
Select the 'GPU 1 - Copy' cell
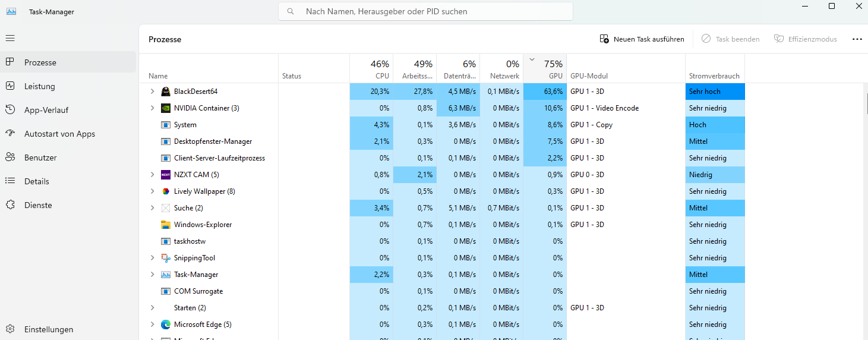[x=626, y=125]
